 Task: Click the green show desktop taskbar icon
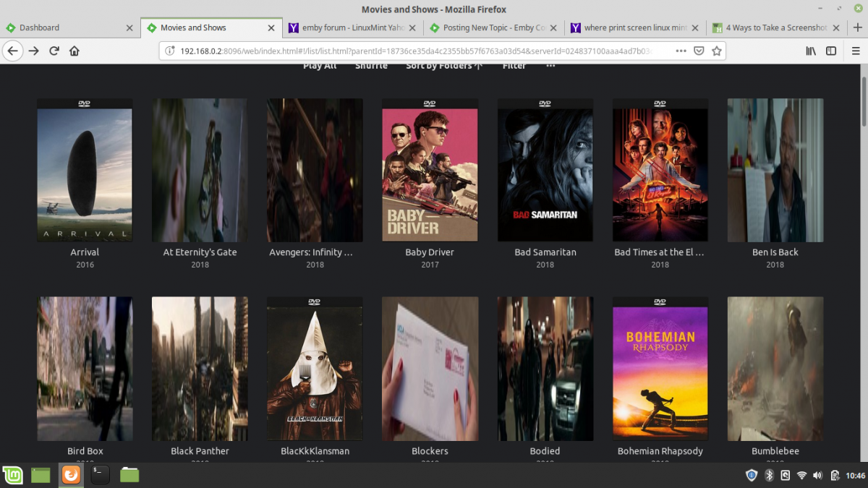coord(41,475)
